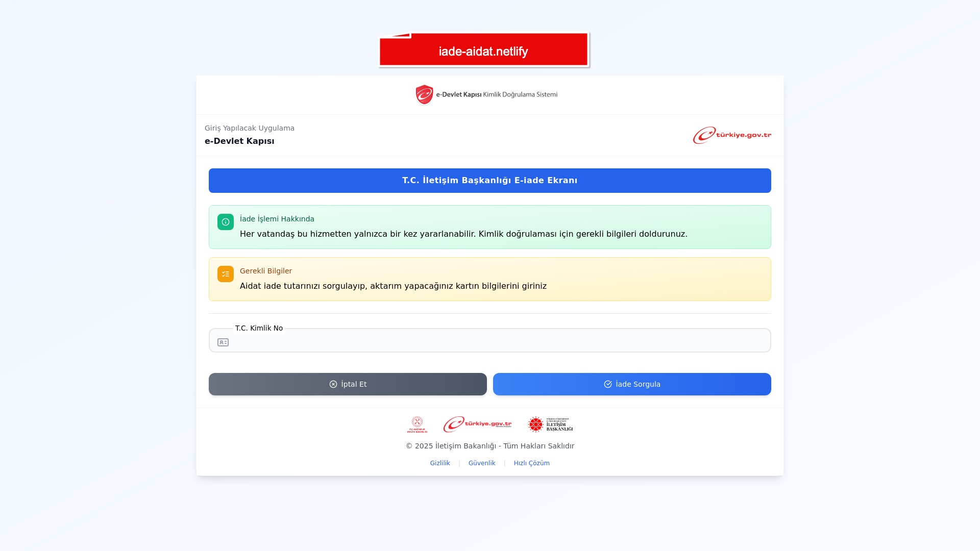980x551 pixels.
Task: Click the "Gerekli Bilgiler" heading
Action: (x=266, y=271)
